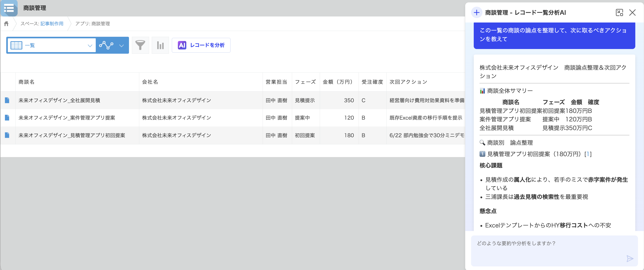Start new chat with plus icon

pyautogui.click(x=476, y=12)
